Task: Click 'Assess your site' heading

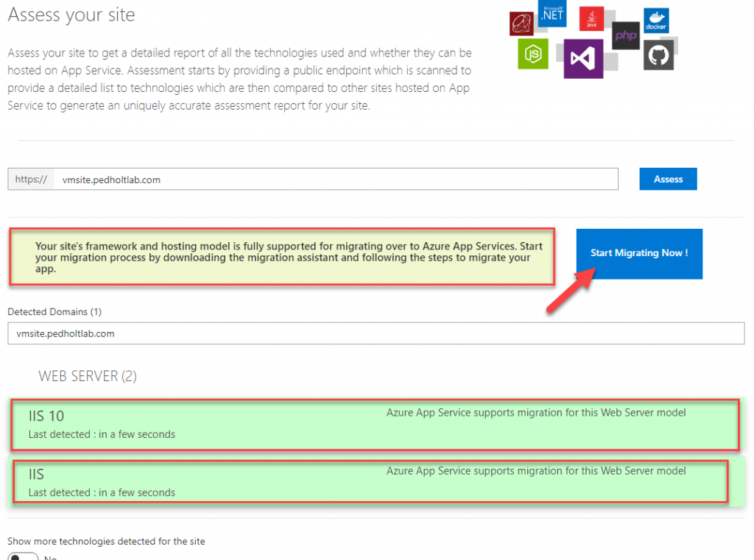Action: click(x=71, y=15)
